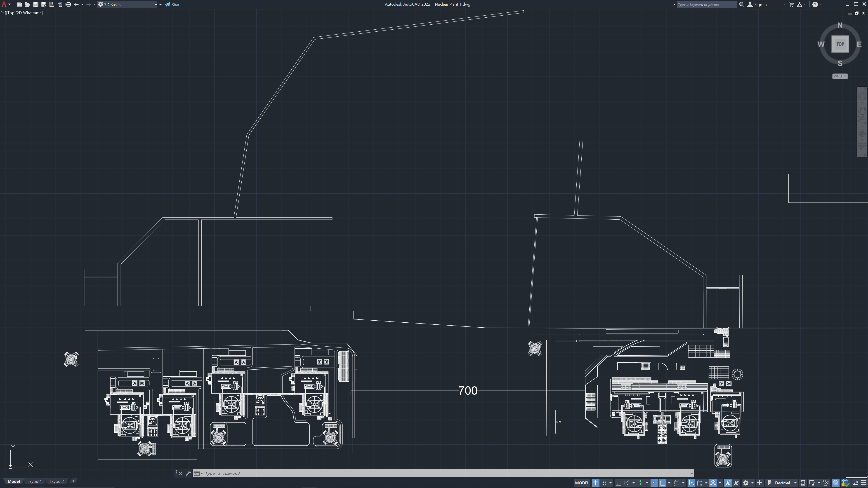Switch to the Layout1 tab

pos(34,481)
